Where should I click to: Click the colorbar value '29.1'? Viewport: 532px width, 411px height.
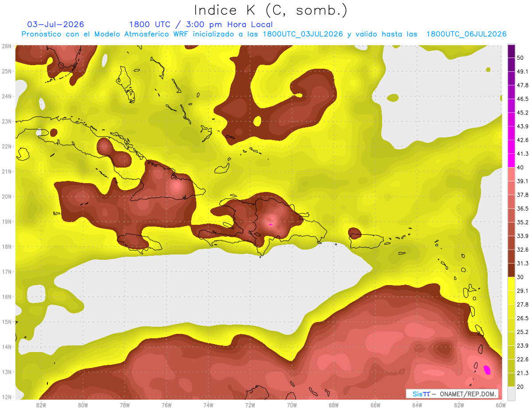522,291
